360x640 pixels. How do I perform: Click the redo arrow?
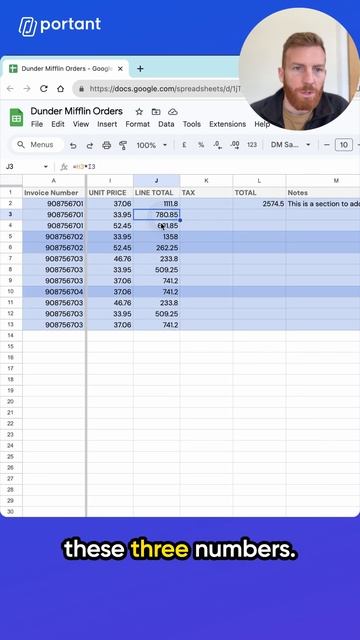pyautogui.click(x=90, y=145)
